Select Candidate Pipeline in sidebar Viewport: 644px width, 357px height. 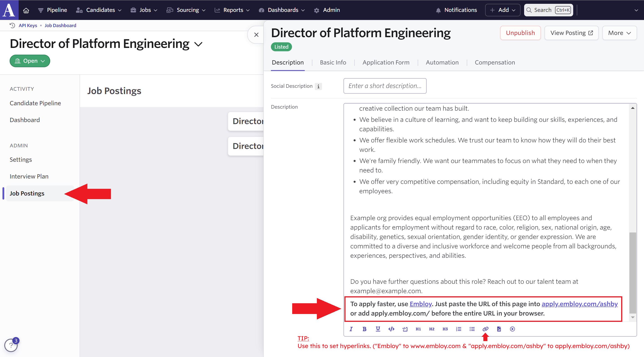coord(35,103)
